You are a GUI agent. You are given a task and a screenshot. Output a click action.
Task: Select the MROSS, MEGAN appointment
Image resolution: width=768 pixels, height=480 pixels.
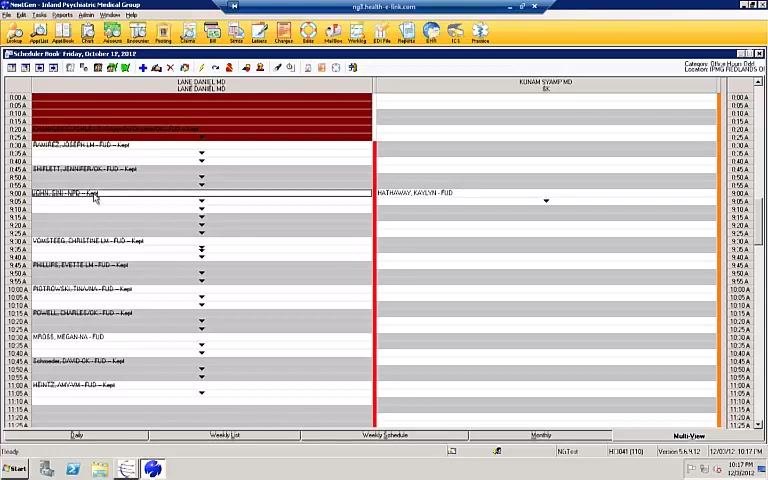click(69, 337)
